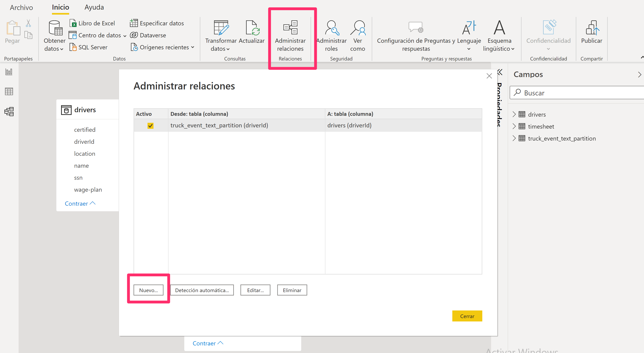Open Centro de datos menu

pos(98,35)
